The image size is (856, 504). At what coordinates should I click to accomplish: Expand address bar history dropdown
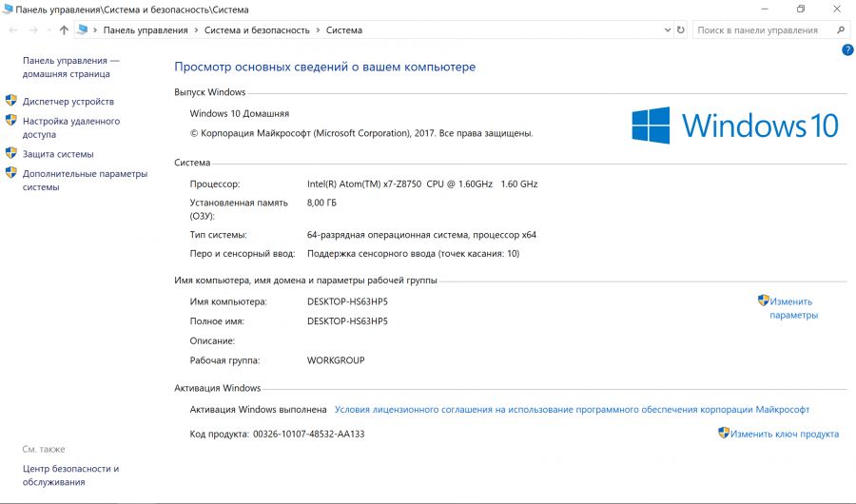(666, 30)
